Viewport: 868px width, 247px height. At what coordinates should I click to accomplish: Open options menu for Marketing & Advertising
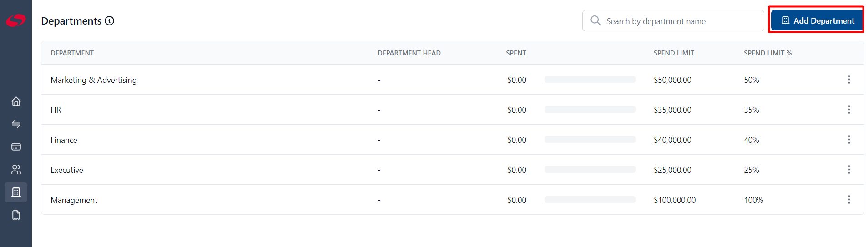(x=848, y=80)
